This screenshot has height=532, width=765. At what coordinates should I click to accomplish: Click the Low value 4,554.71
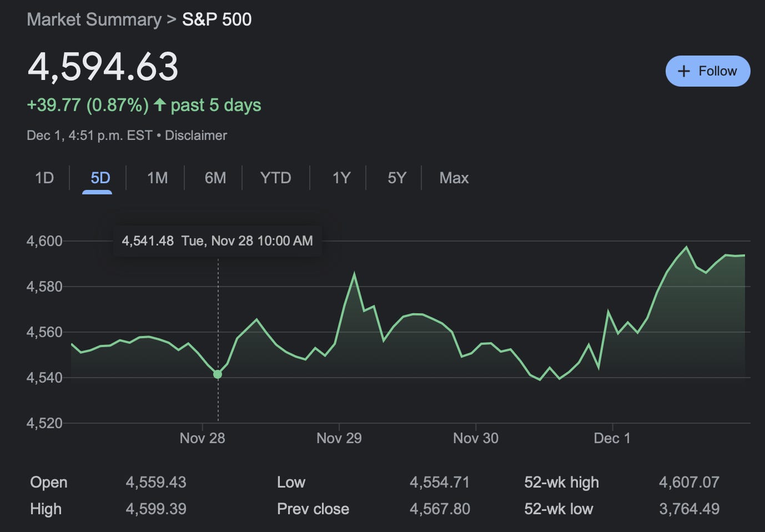[440, 482]
